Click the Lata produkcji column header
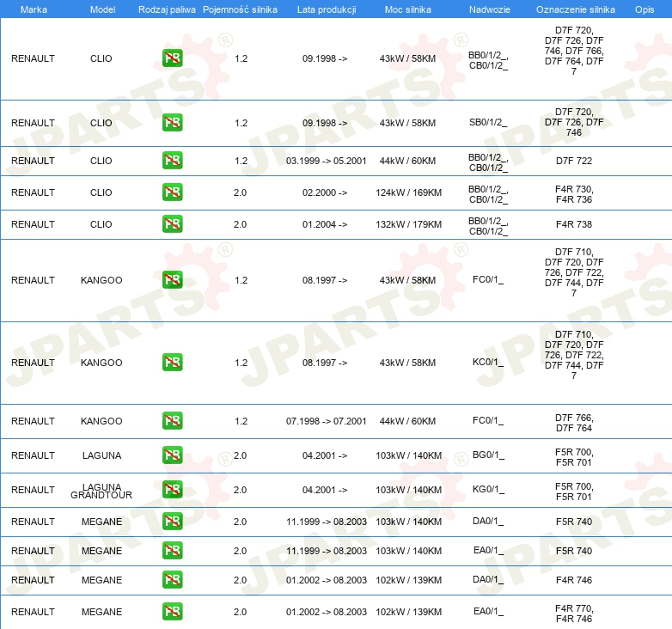 pos(326,9)
